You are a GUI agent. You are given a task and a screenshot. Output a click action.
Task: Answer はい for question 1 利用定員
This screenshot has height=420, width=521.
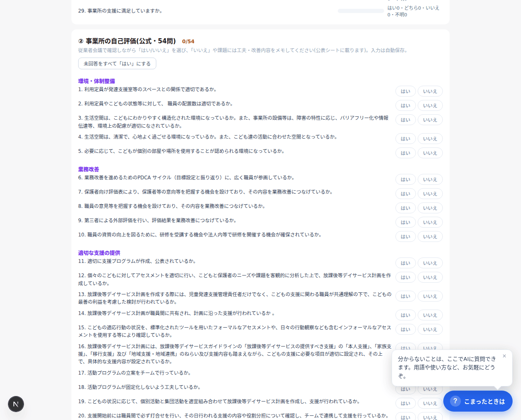click(405, 91)
